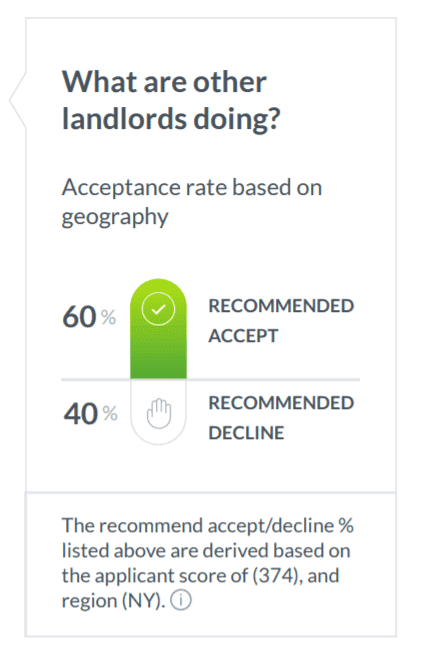The image size is (421, 657).
Task: Click the info icon after region (NY)
Action: [x=181, y=600]
